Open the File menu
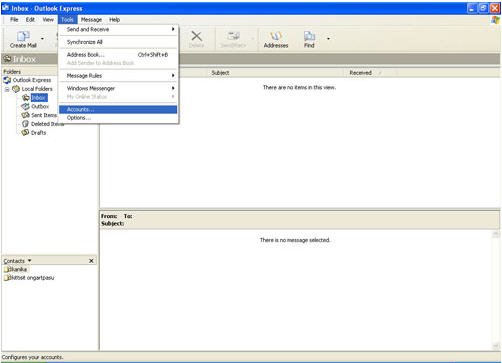This screenshot has height=363, width=502. point(14,20)
